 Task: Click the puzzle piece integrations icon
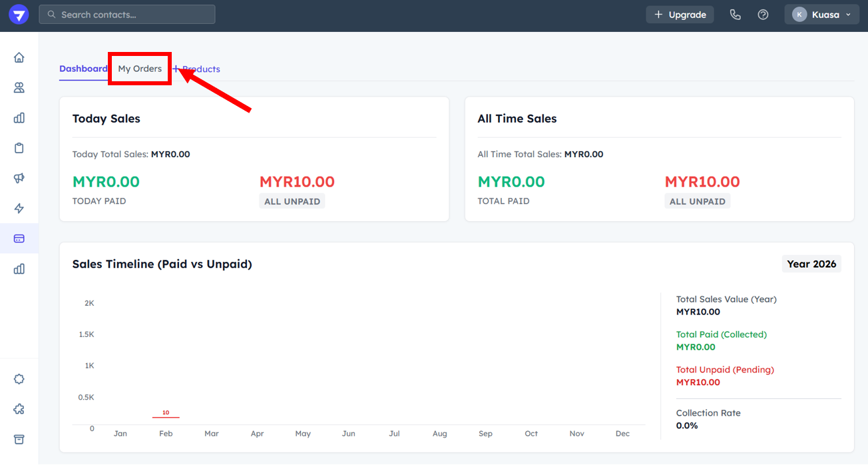point(19,409)
